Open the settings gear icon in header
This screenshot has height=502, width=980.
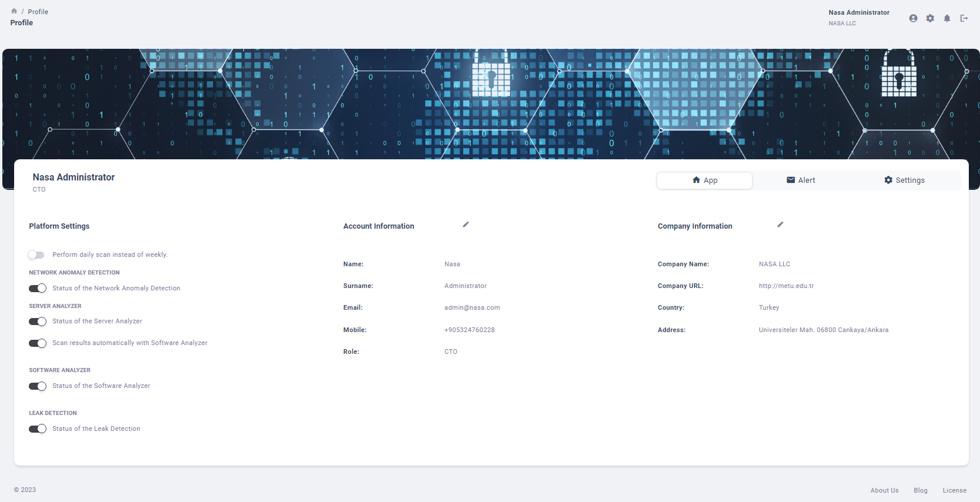click(930, 18)
